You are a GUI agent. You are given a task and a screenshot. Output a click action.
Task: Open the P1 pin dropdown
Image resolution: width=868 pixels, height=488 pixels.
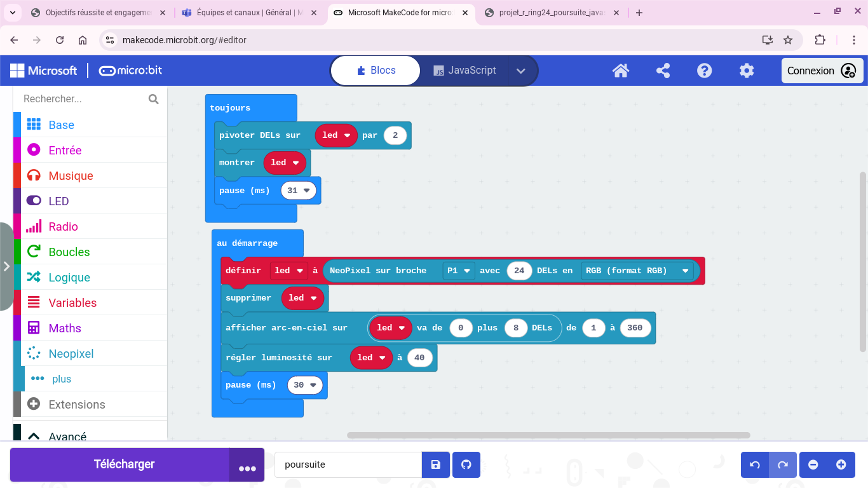pos(459,271)
